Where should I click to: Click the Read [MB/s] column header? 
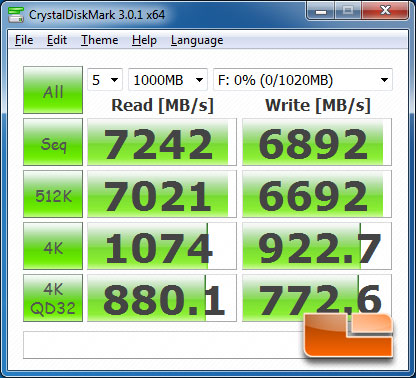(x=162, y=106)
